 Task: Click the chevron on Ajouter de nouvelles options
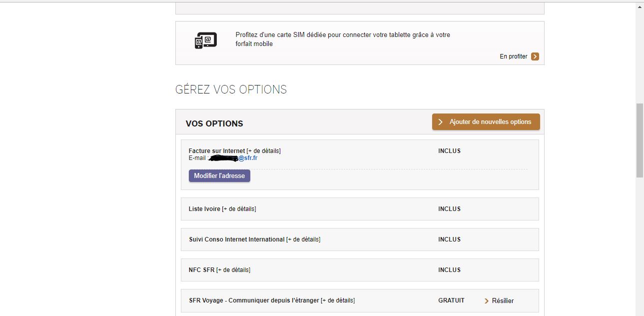[x=440, y=121]
